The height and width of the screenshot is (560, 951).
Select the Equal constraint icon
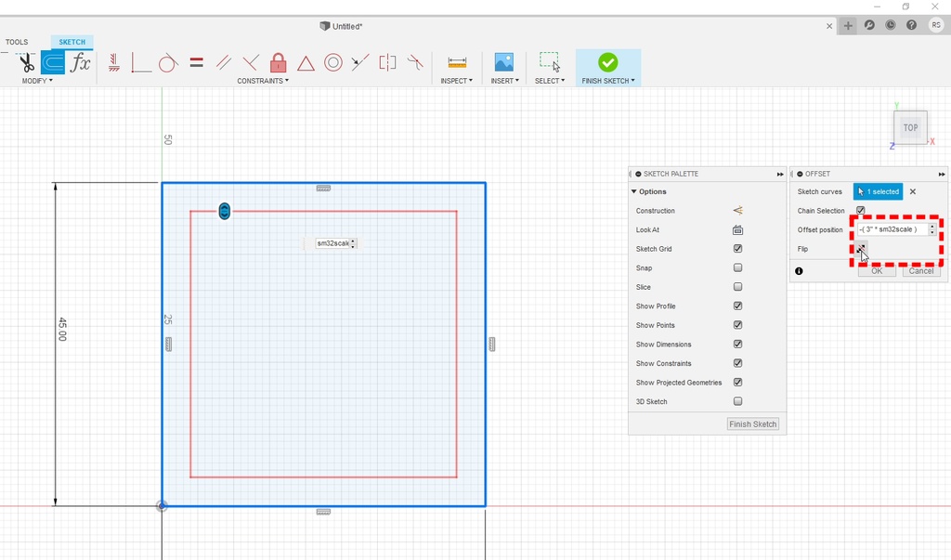(196, 63)
